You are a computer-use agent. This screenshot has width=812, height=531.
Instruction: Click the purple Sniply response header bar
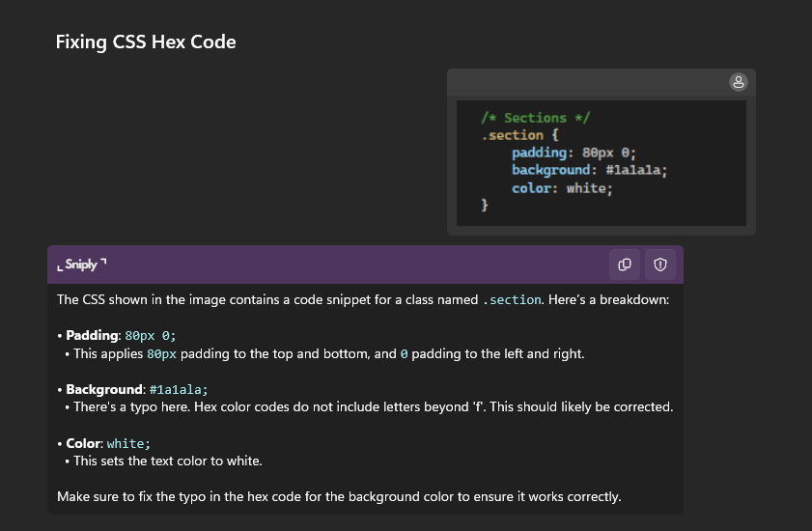[328, 265]
